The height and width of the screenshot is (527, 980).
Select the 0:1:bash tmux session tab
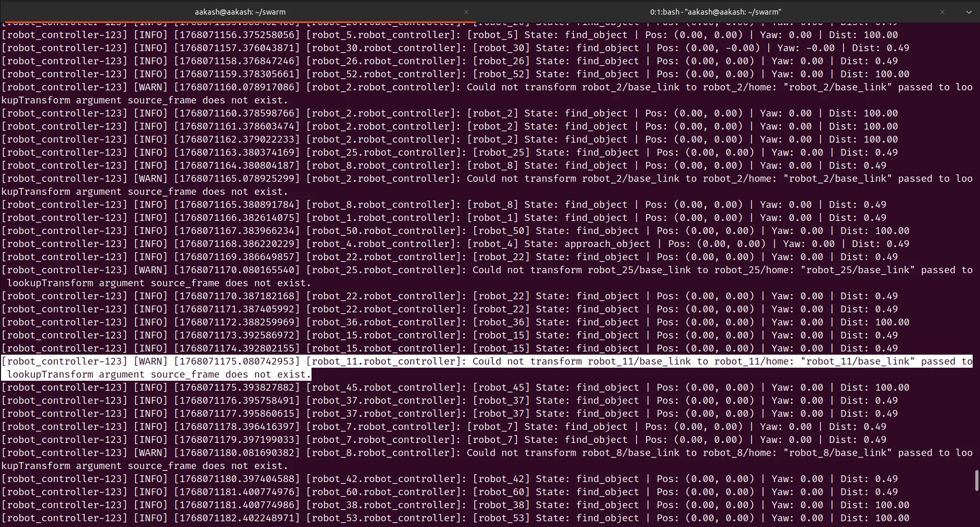pos(716,11)
